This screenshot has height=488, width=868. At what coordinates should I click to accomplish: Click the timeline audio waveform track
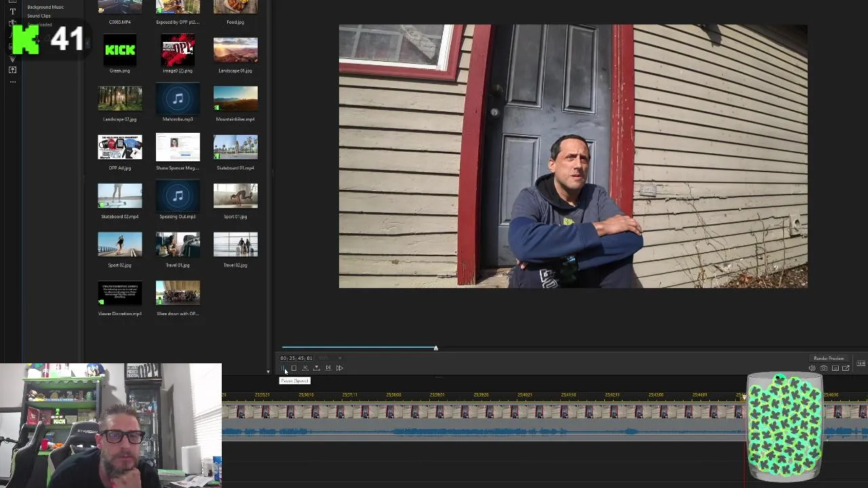pos(483,431)
